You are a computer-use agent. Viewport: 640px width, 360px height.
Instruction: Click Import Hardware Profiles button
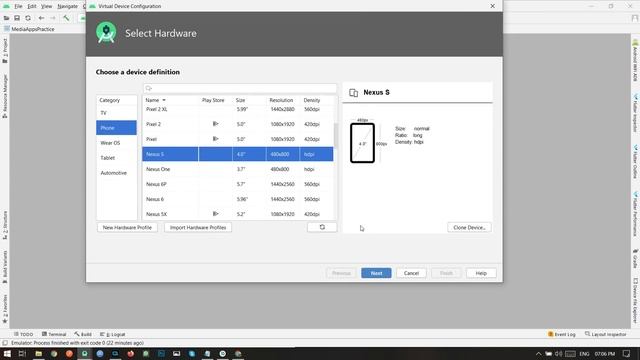[198, 227]
